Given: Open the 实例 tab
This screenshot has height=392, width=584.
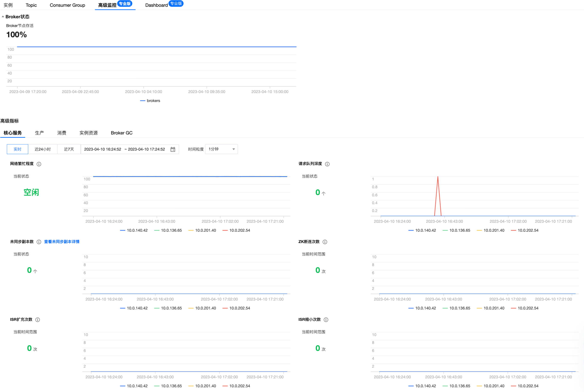Looking at the screenshot, I should click(8, 5).
